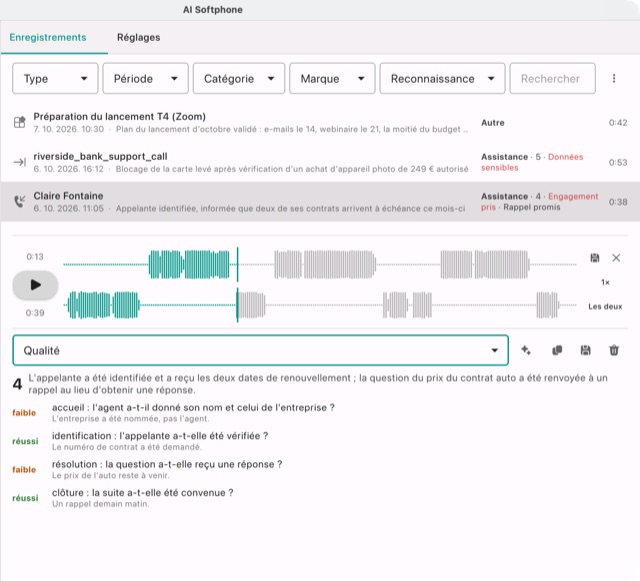This screenshot has width=640, height=581.
Task: Open the Reconnaissance filter dropdown
Action: click(442, 78)
